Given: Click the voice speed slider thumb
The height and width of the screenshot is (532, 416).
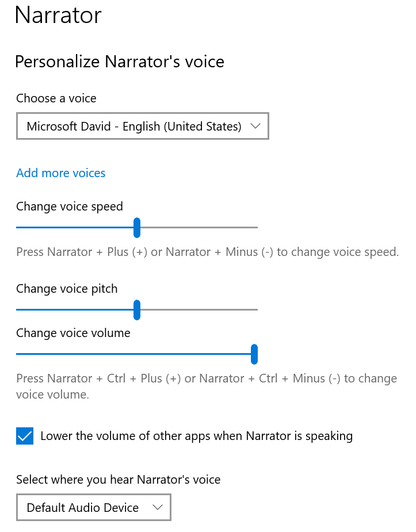Looking at the screenshot, I should [x=137, y=228].
